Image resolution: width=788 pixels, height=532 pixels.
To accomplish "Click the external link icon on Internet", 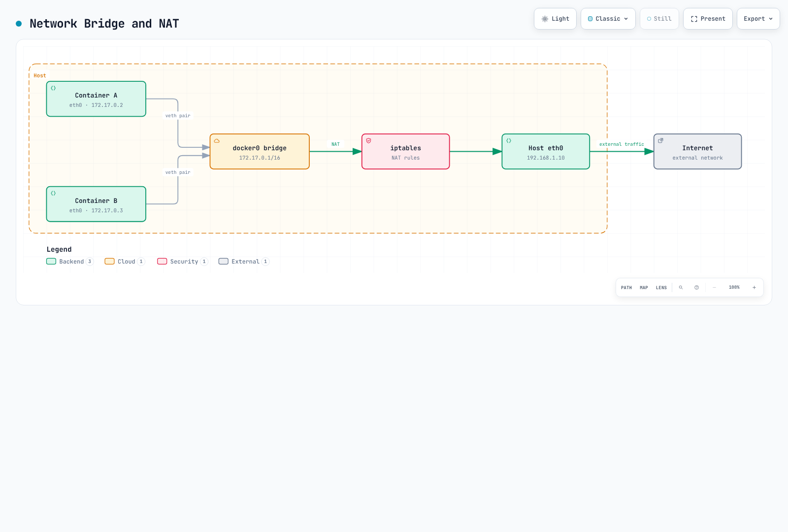I will 660,141.
